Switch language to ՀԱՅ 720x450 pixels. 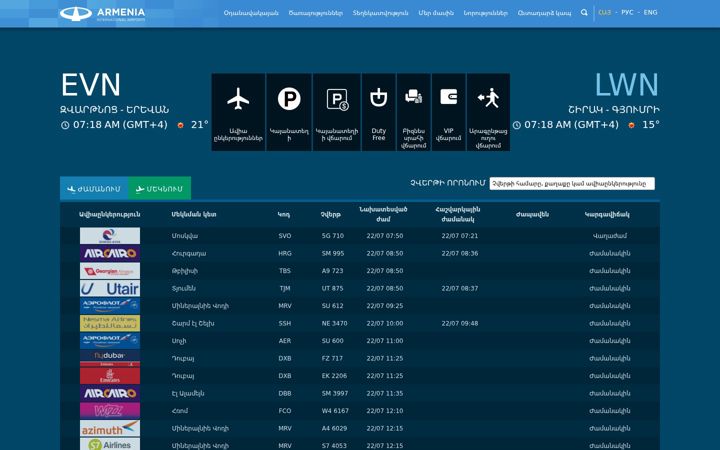[605, 12]
